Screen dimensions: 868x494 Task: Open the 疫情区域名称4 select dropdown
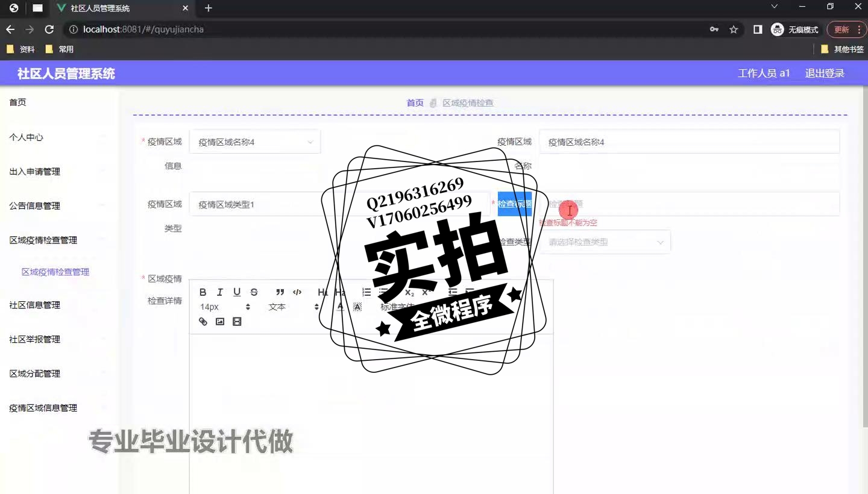click(255, 142)
